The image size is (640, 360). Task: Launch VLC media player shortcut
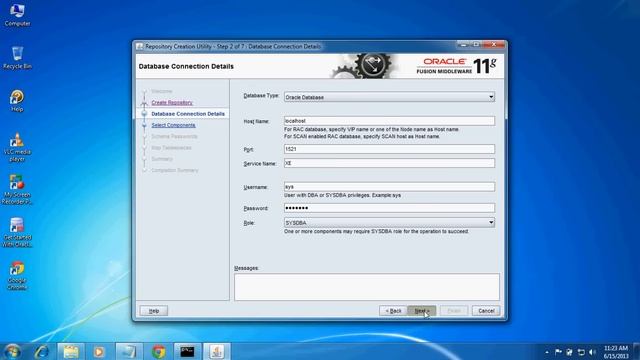[x=17, y=147]
